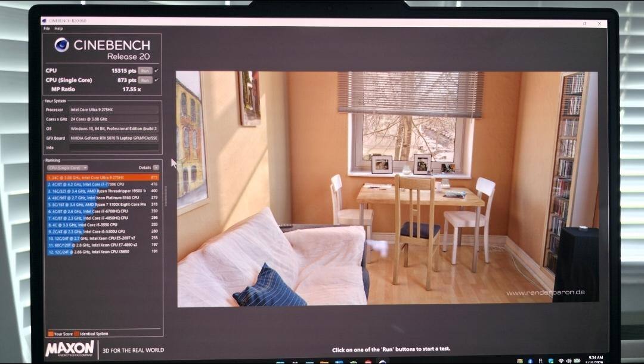644x364 pixels.
Task: Select ranking row Intel Xeon Platinum 8168 CPU
Action: click(103, 198)
